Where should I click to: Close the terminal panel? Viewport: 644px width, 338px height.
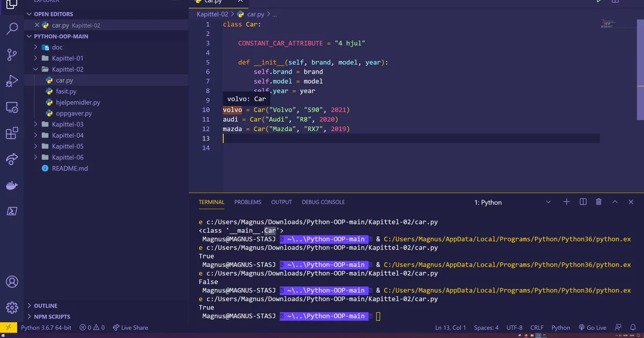click(631, 202)
